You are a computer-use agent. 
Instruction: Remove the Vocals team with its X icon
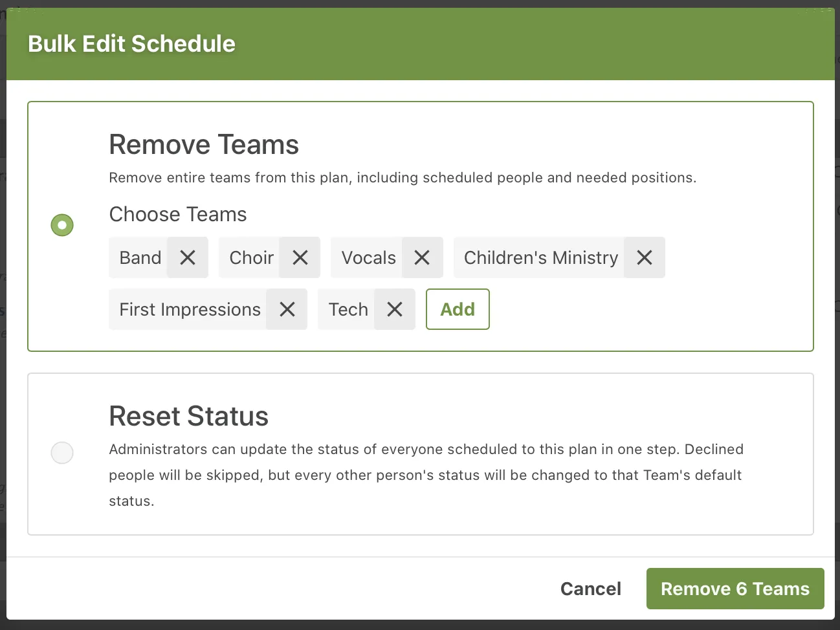click(422, 257)
